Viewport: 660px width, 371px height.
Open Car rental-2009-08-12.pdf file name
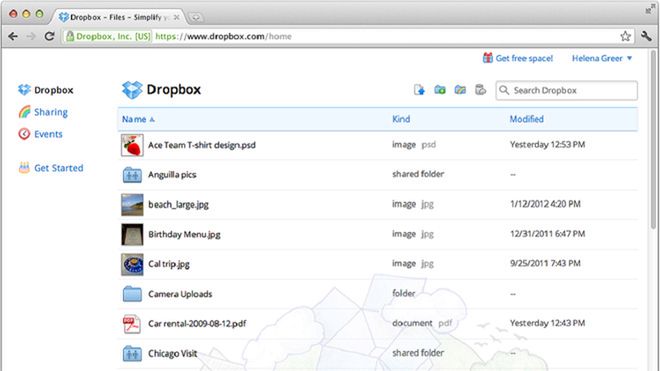click(x=197, y=324)
